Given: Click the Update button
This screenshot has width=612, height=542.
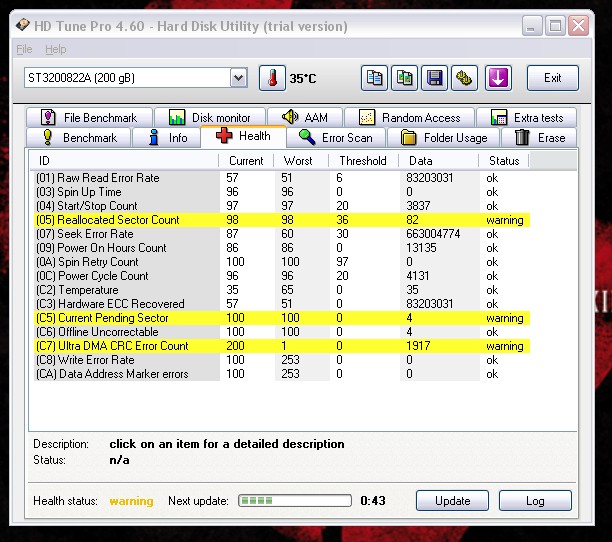Looking at the screenshot, I should pos(452,501).
